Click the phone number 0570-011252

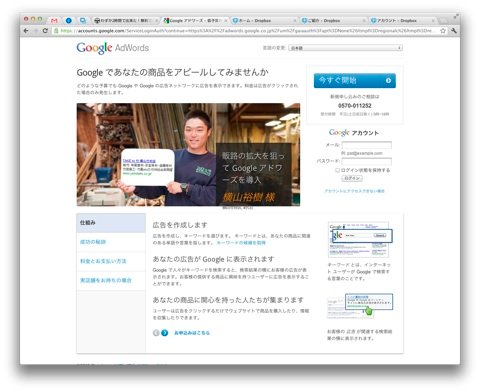tap(355, 106)
